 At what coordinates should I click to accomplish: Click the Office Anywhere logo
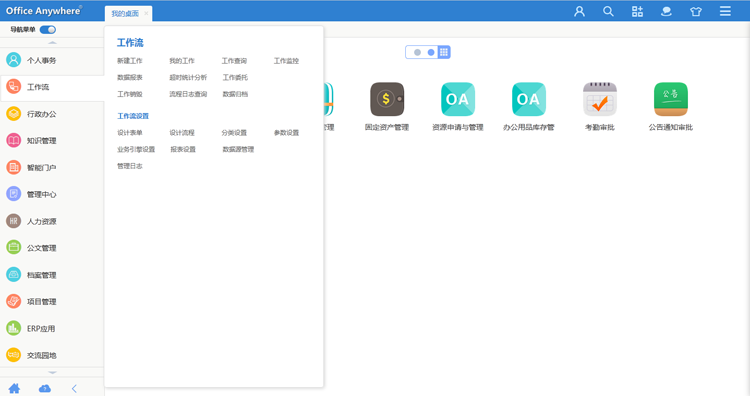tap(44, 11)
